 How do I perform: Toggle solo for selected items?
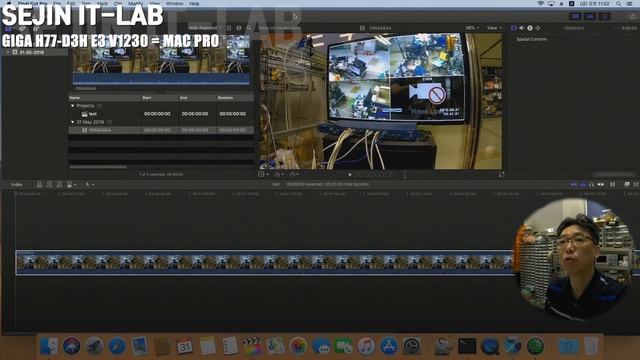click(x=591, y=184)
